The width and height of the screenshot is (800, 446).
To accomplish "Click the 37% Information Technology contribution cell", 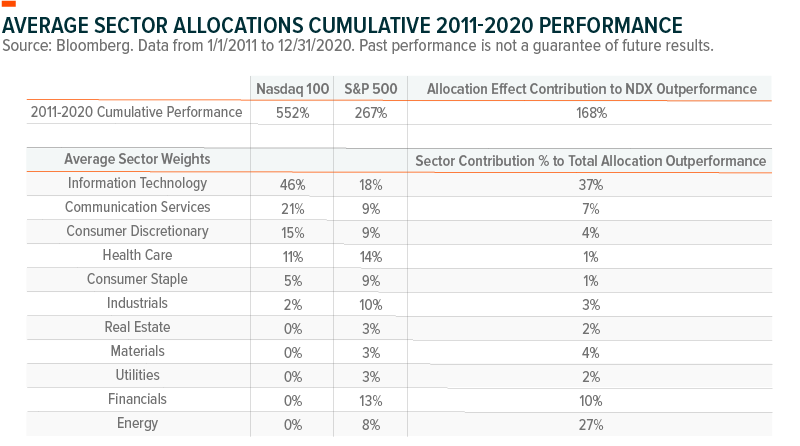I will tap(591, 184).
